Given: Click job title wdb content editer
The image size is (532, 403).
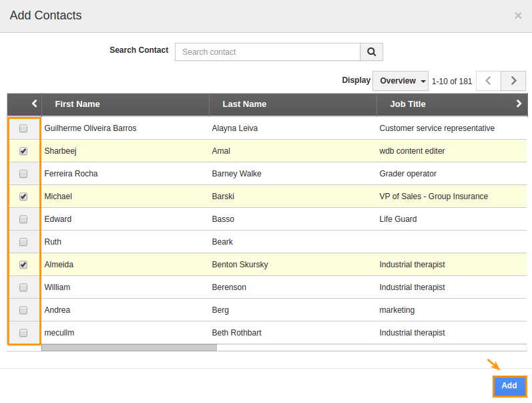Looking at the screenshot, I should tap(412, 151).
